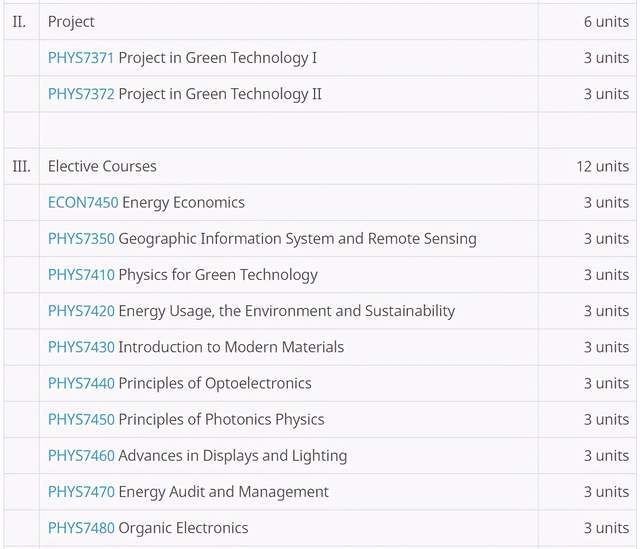Open the PHYS7350 course link

click(x=81, y=239)
